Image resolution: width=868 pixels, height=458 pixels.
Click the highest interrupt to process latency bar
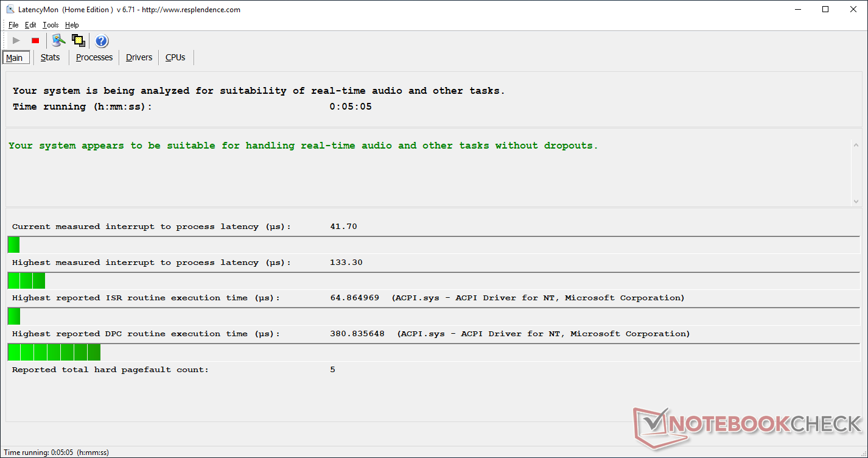433,281
